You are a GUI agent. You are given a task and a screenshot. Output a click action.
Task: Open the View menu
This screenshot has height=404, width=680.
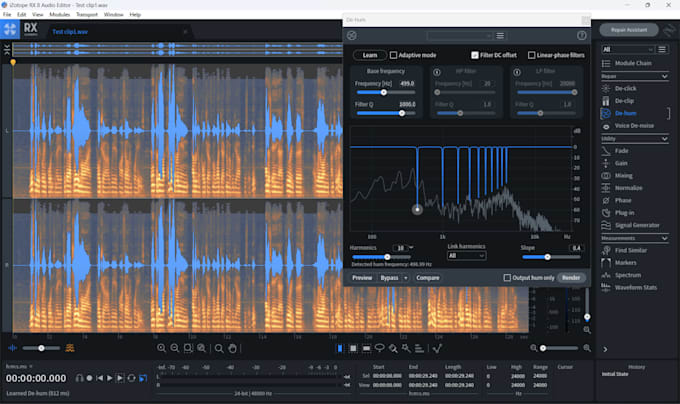(x=37, y=14)
